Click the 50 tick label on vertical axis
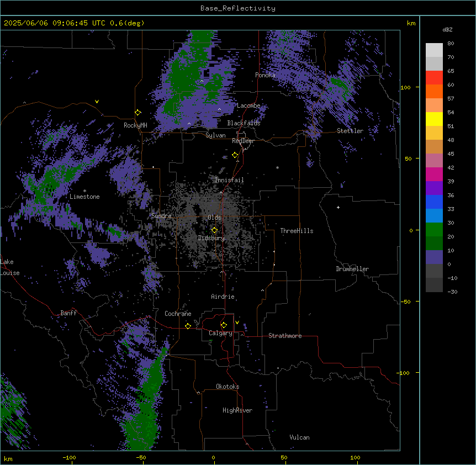Image resolution: width=476 pixels, height=465 pixels. point(408,158)
